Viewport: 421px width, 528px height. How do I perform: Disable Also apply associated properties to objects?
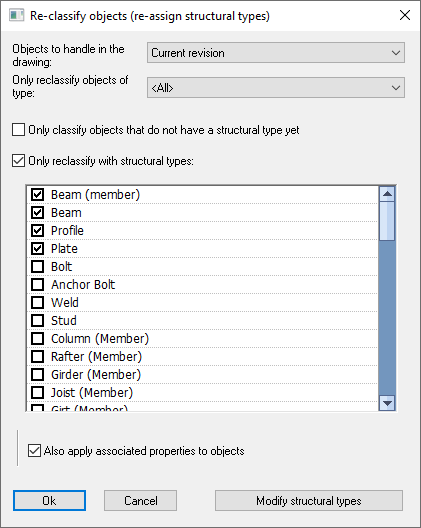click(34, 451)
